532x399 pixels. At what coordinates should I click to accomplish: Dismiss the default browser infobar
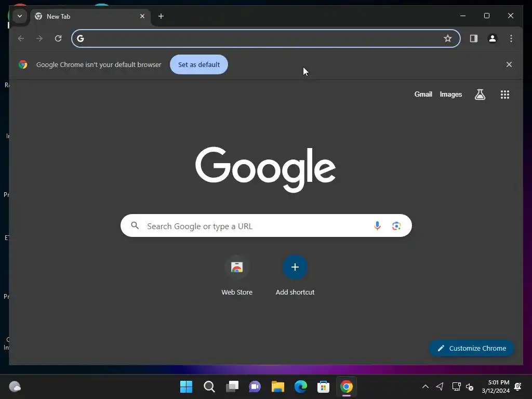click(509, 64)
